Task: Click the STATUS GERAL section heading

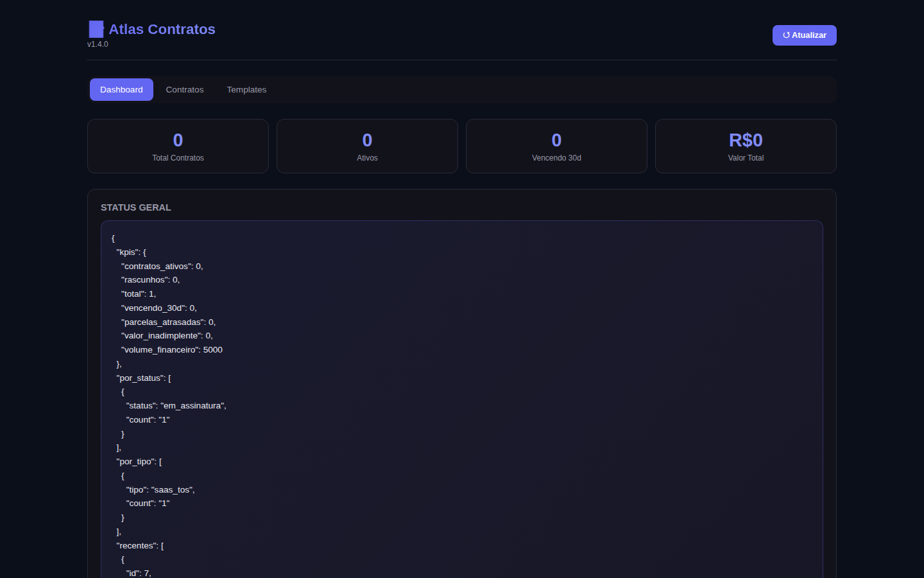Action: (x=136, y=207)
